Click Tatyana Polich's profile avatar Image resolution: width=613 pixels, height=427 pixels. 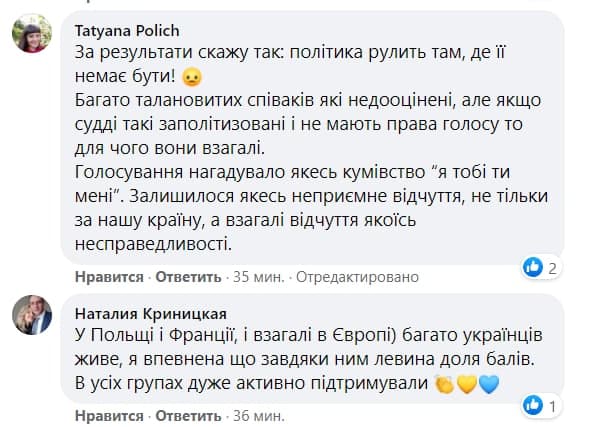point(31,37)
